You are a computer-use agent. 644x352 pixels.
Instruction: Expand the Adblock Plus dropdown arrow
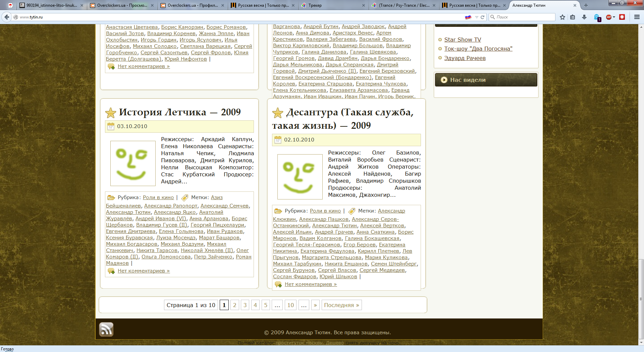click(614, 17)
